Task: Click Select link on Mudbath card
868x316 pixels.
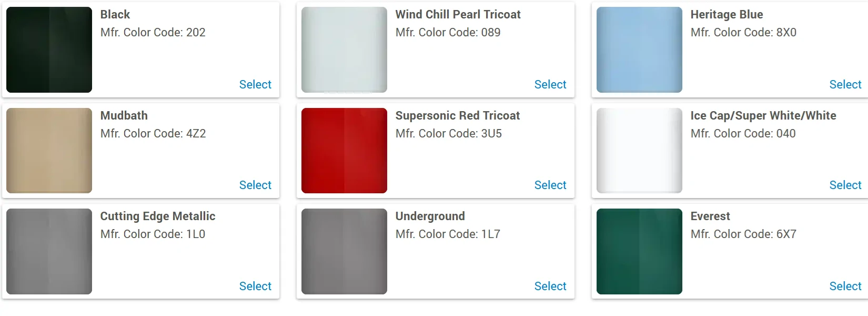Action: pyautogui.click(x=255, y=185)
